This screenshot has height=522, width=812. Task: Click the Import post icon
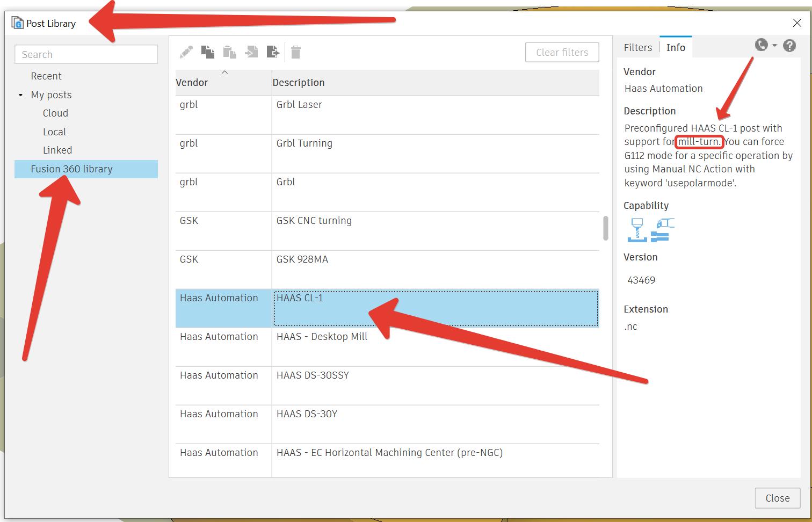coord(251,52)
